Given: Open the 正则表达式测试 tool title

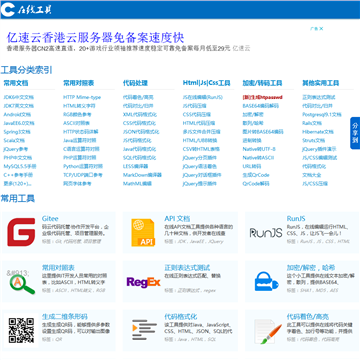Looking at the screenshot, I should coord(187,267).
